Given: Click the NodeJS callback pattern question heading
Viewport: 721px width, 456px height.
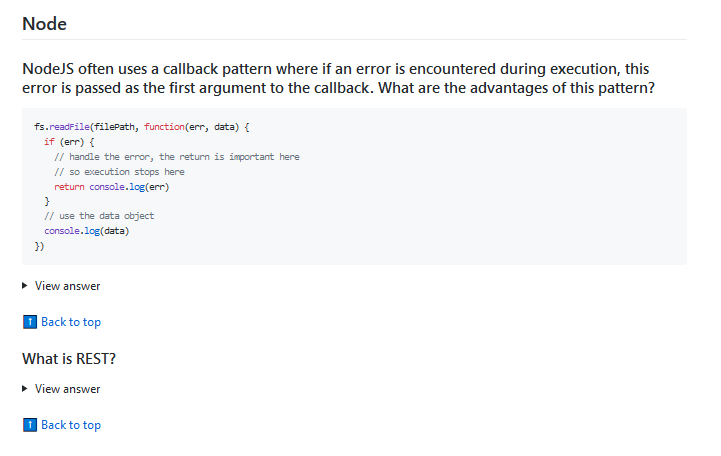Looking at the screenshot, I should point(338,78).
